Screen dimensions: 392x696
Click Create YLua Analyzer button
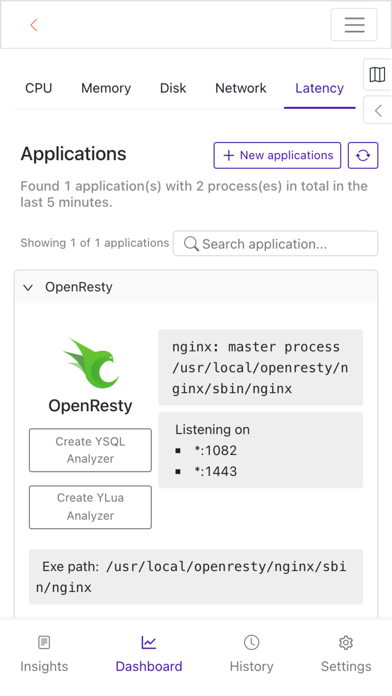coord(91,507)
